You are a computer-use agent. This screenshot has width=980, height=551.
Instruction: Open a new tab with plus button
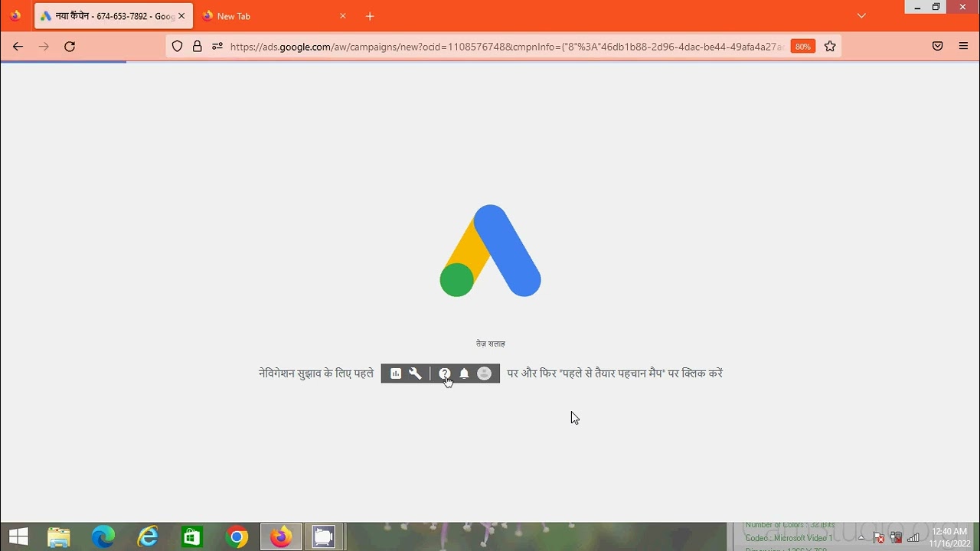[x=370, y=16]
